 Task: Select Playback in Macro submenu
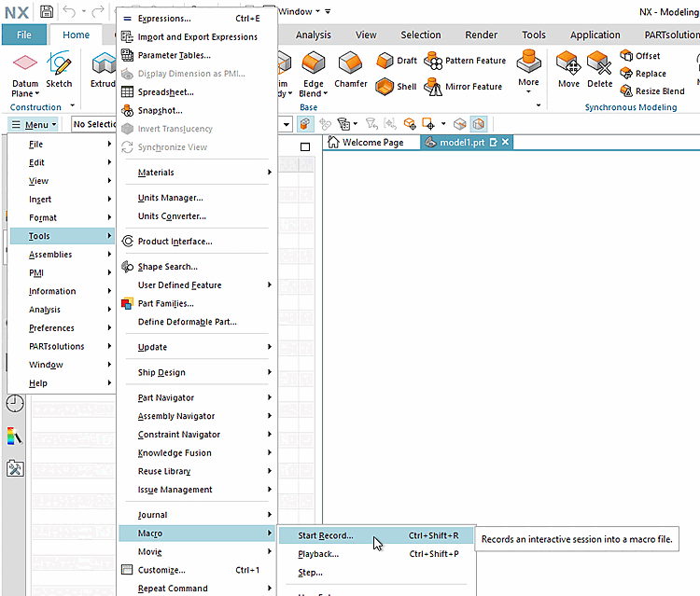point(376,554)
